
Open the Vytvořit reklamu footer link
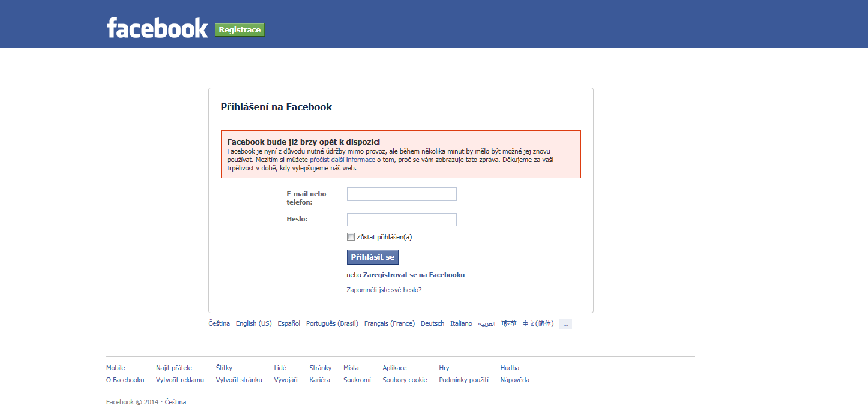pyautogui.click(x=180, y=380)
